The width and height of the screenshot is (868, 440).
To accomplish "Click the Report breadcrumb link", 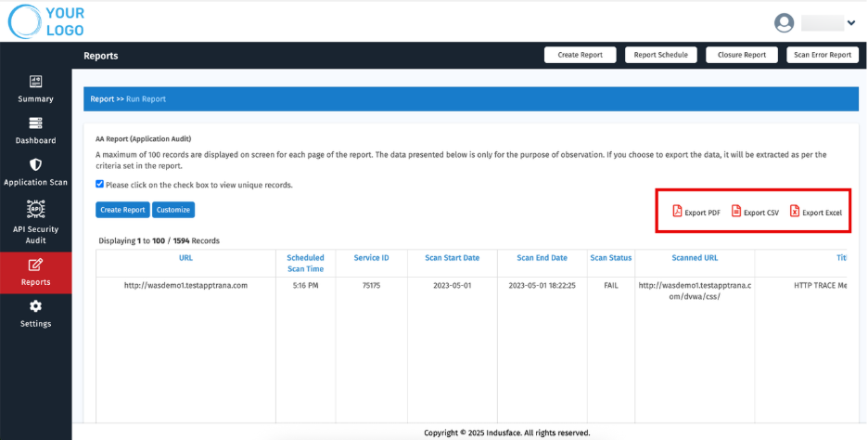I will [102, 99].
